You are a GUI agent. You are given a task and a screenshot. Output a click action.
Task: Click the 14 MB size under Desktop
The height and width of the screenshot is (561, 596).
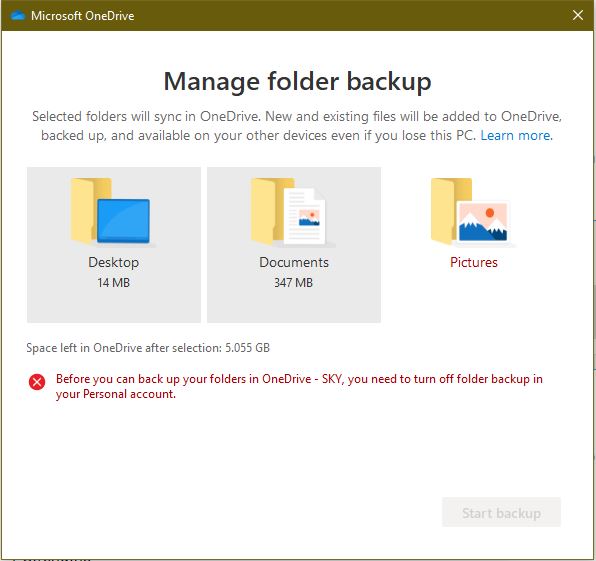pos(113,282)
